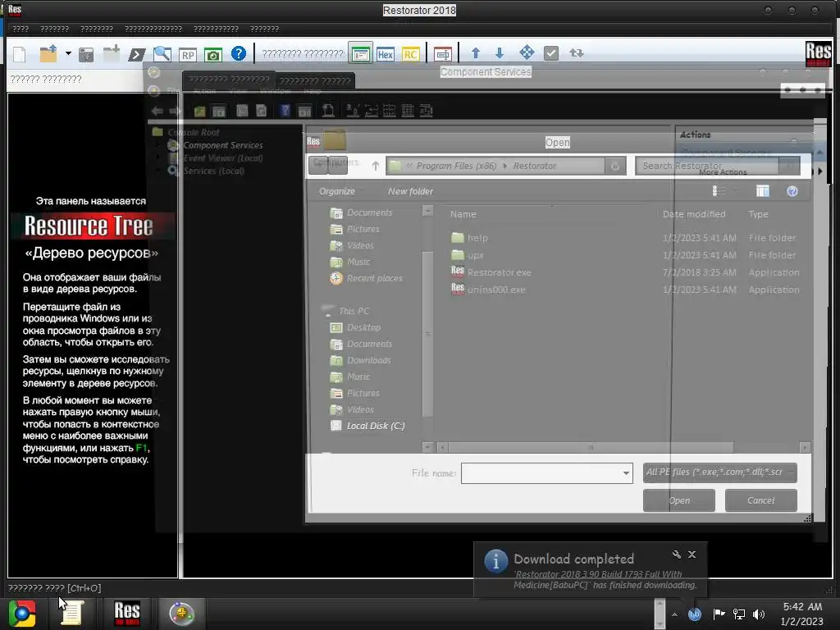Click the Program Files (x86) breadcrumb
The image size is (840, 630).
456,166
